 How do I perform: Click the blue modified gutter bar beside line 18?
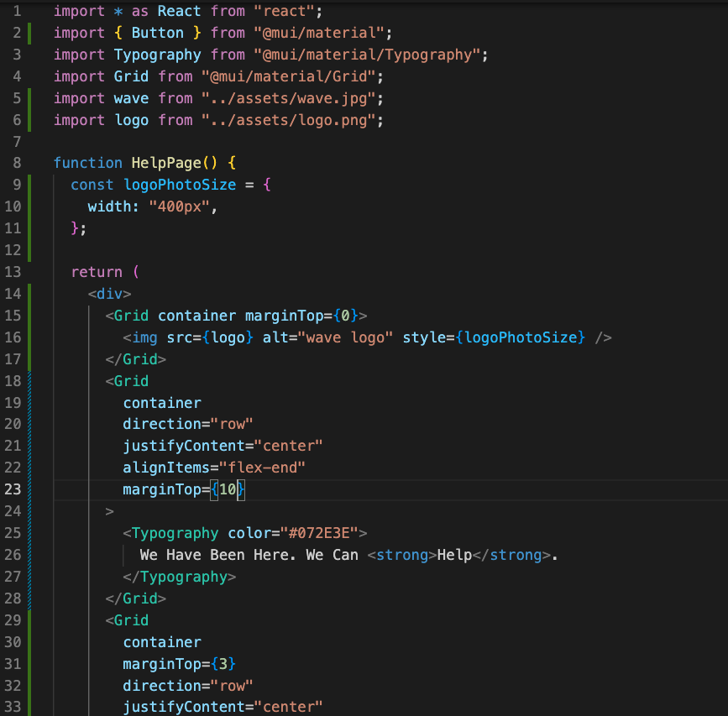click(x=29, y=380)
